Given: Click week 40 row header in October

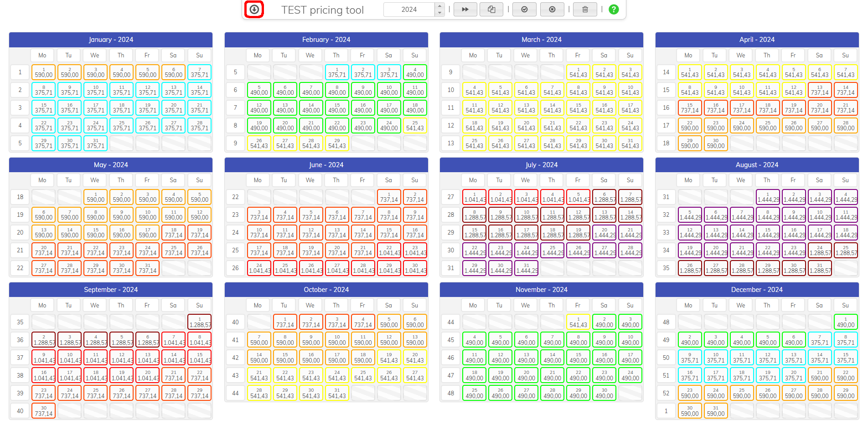Looking at the screenshot, I should coord(235,322).
